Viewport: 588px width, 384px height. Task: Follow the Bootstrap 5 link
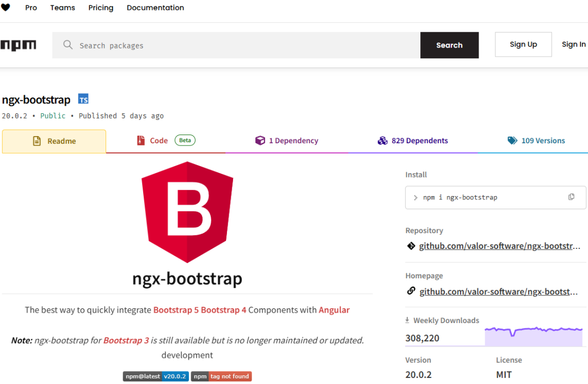(x=176, y=310)
